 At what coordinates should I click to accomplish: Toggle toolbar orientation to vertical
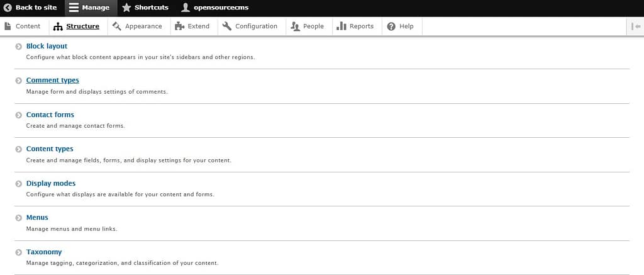[635, 26]
